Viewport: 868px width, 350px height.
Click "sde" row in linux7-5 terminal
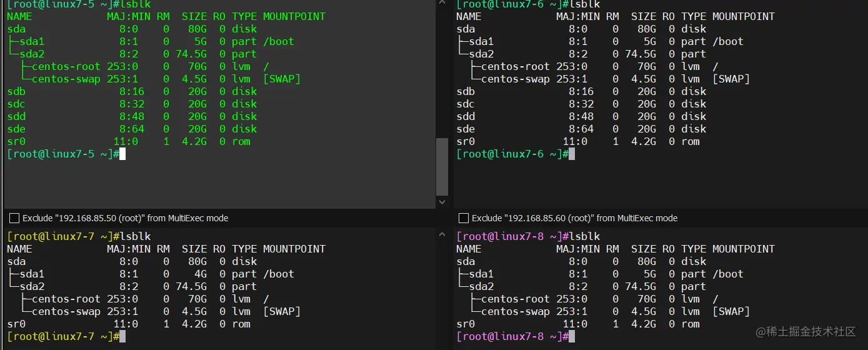click(x=132, y=129)
